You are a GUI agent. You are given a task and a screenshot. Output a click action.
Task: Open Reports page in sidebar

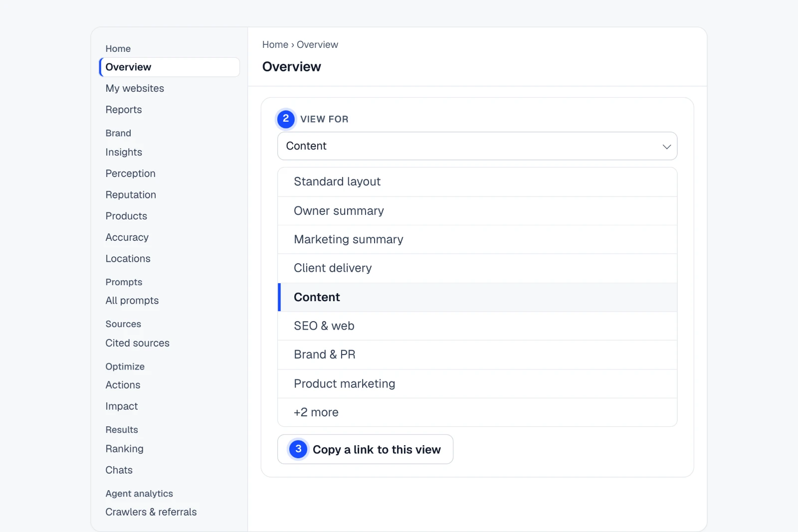pos(124,110)
